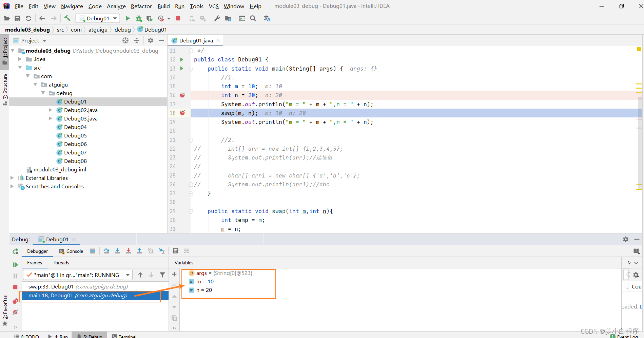Hide the Debug tool window
644x338 pixels.
(x=637, y=239)
